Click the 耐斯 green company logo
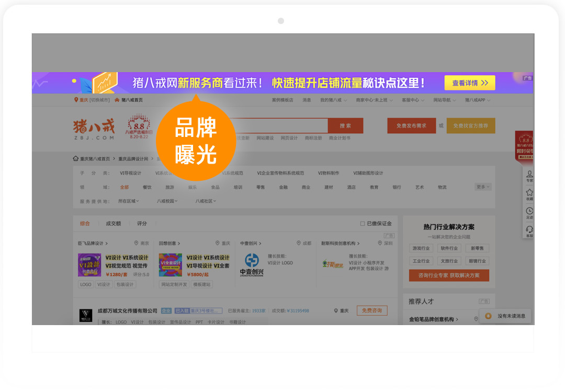Viewport: 565px width, 392px height. click(333, 264)
